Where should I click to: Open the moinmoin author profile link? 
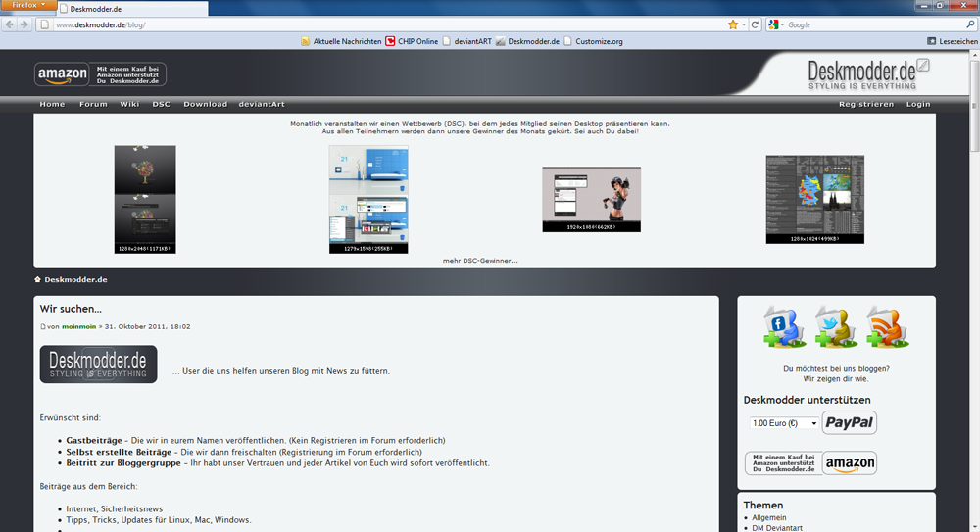tap(78, 326)
